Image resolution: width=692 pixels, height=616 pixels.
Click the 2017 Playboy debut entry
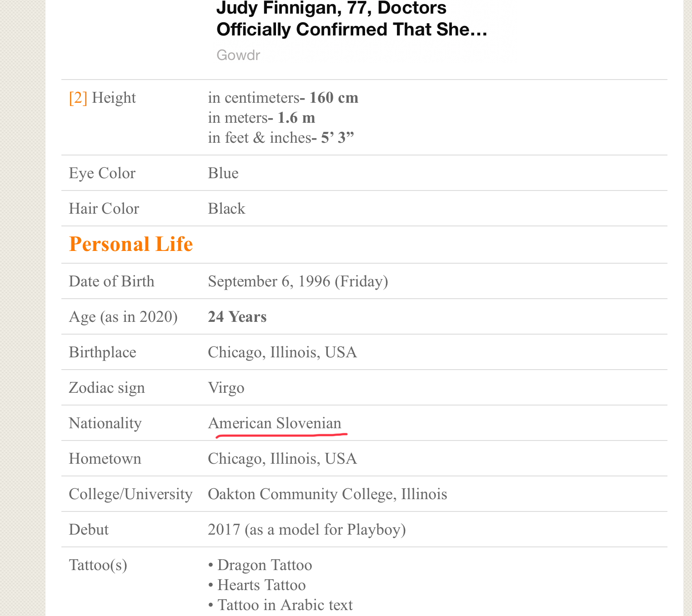pyautogui.click(x=306, y=530)
